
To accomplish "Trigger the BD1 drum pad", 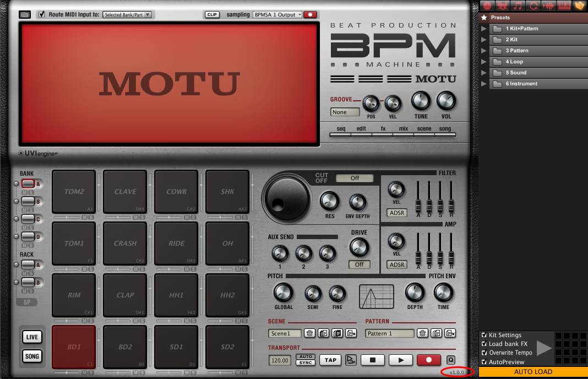I will click(x=74, y=347).
